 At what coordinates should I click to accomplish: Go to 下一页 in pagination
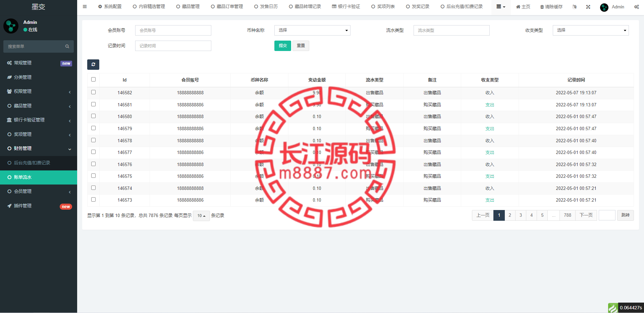pos(586,215)
